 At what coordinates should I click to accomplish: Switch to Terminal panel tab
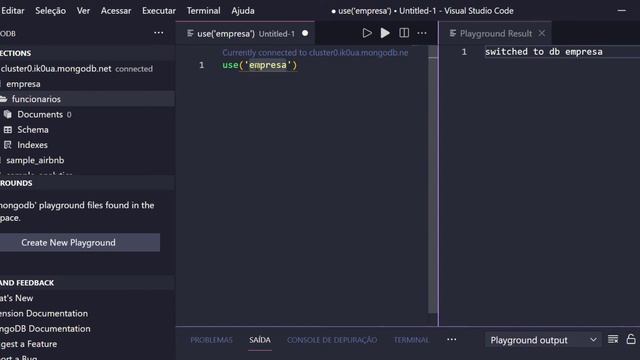[411, 340]
